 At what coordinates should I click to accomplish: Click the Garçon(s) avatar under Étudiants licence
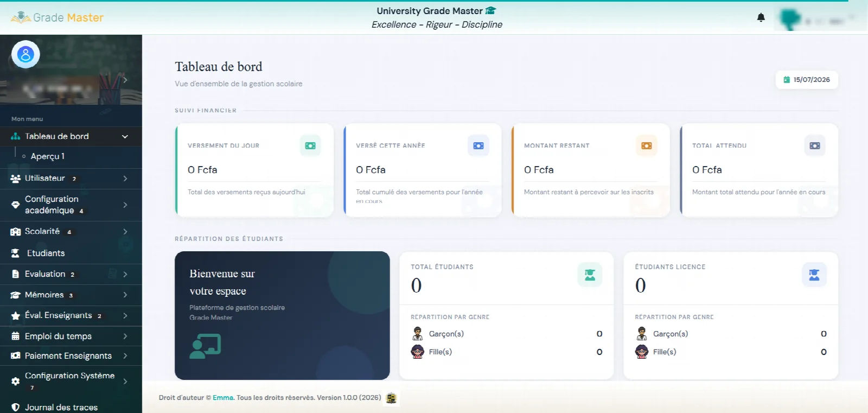pyautogui.click(x=642, y=334)
